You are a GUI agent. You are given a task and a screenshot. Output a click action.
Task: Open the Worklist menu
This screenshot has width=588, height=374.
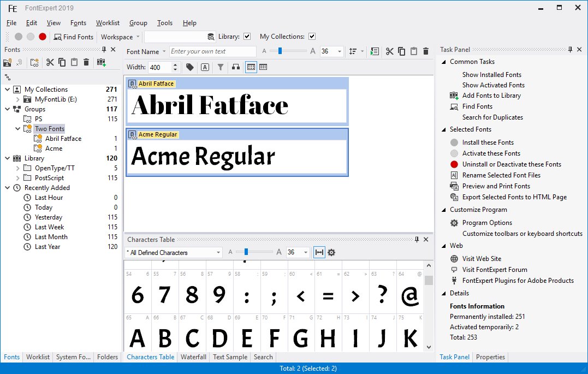tap(108, 23)
